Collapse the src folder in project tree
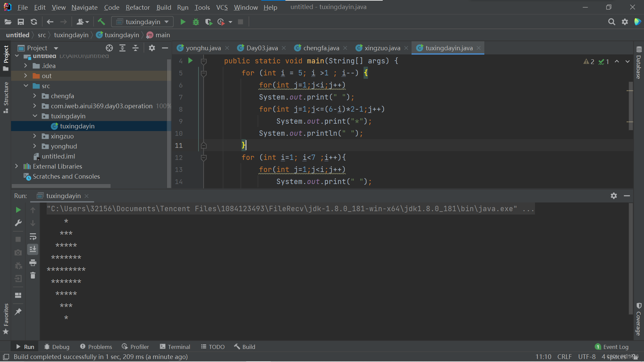Image resolution: width=644 pixels, height=362 pixels. (26, 86)
